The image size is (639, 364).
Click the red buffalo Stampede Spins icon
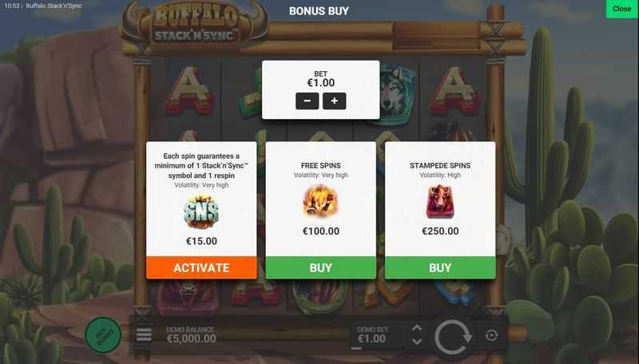click(x=440, y=201)
